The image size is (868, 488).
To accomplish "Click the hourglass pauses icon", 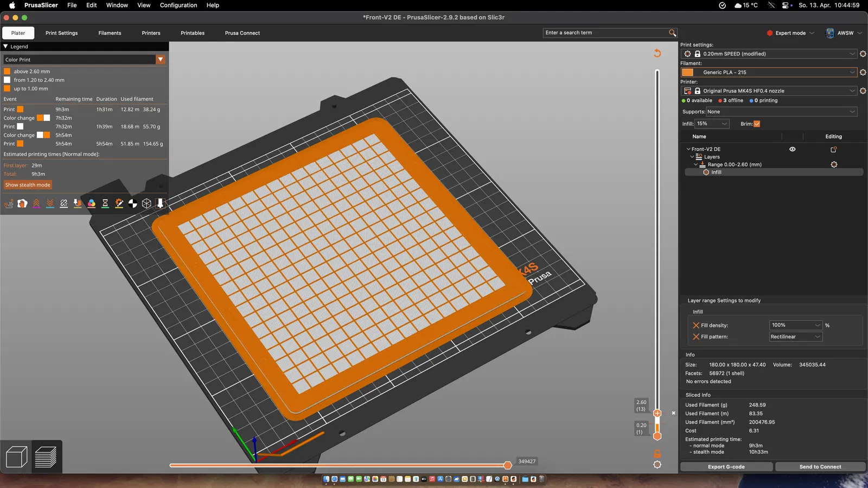I will (x=105, y=203).
